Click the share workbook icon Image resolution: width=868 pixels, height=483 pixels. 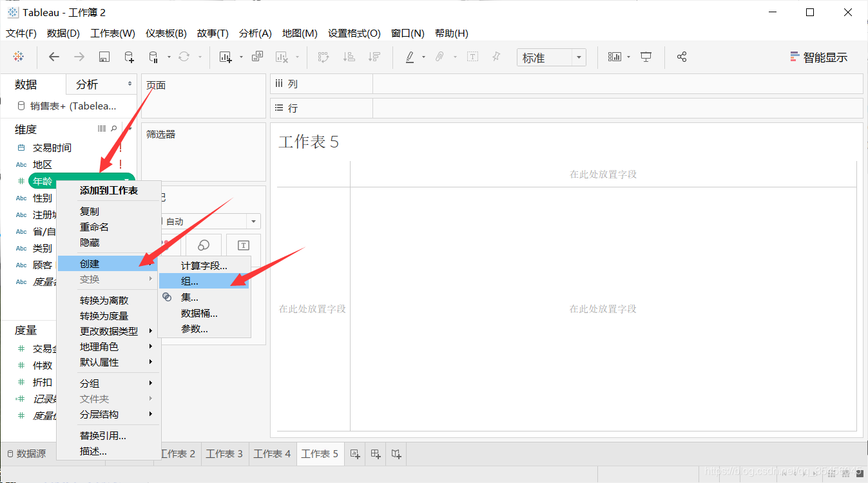coord(682,57)
